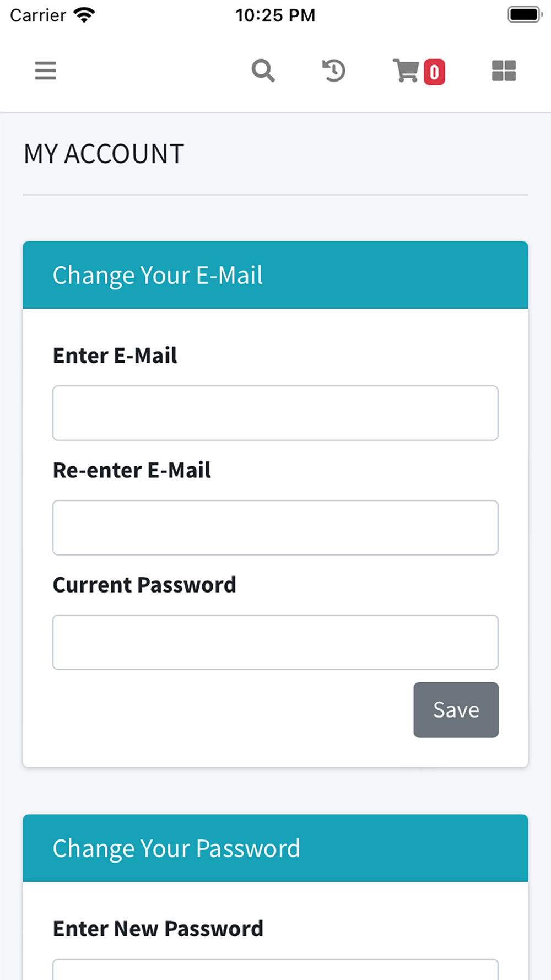Open the recently viewed history icon
This screenshot has height=980, width=551.
point(334,71)
